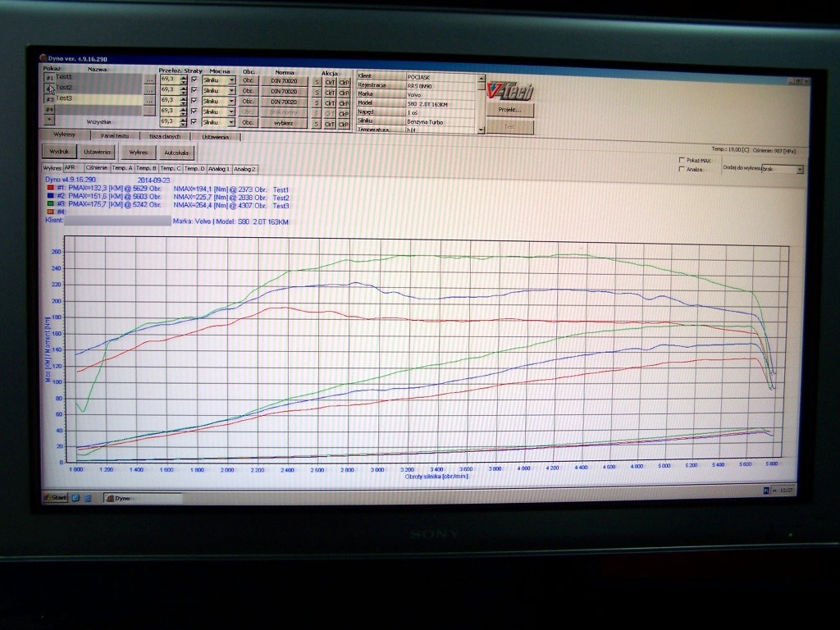Viewport: 840px width, 630px height.
Task: Click the #3 show button for Test3
Action: [49, 99]
